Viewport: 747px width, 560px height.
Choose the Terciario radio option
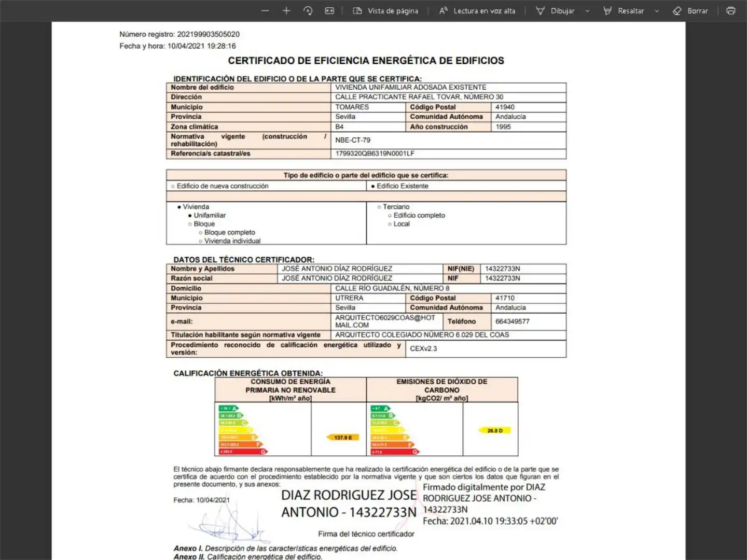pyautogui.click(x=393, y=207)
